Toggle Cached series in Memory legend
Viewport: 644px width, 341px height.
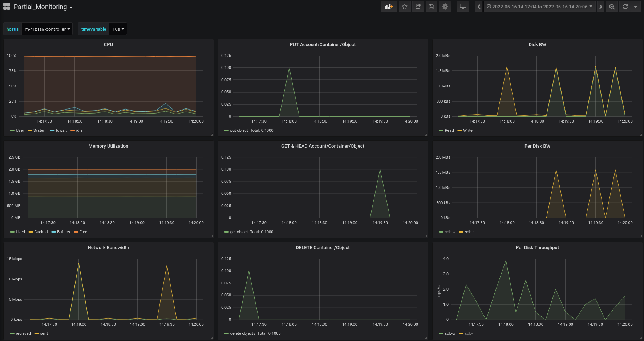41,232
